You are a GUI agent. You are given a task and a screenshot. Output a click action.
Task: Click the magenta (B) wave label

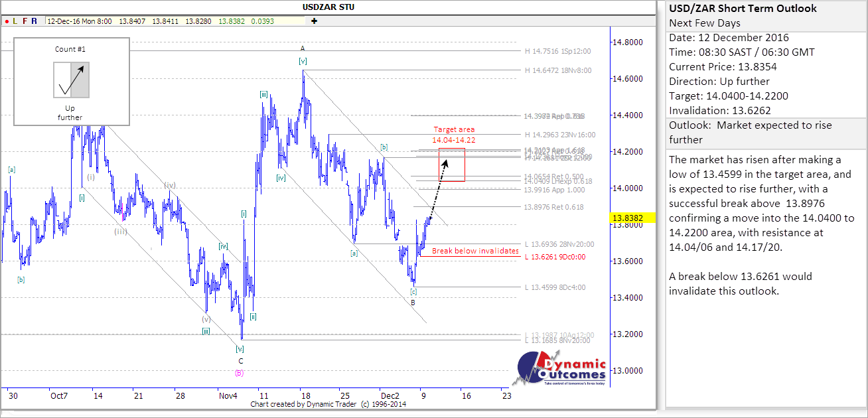tap(240, 373)
